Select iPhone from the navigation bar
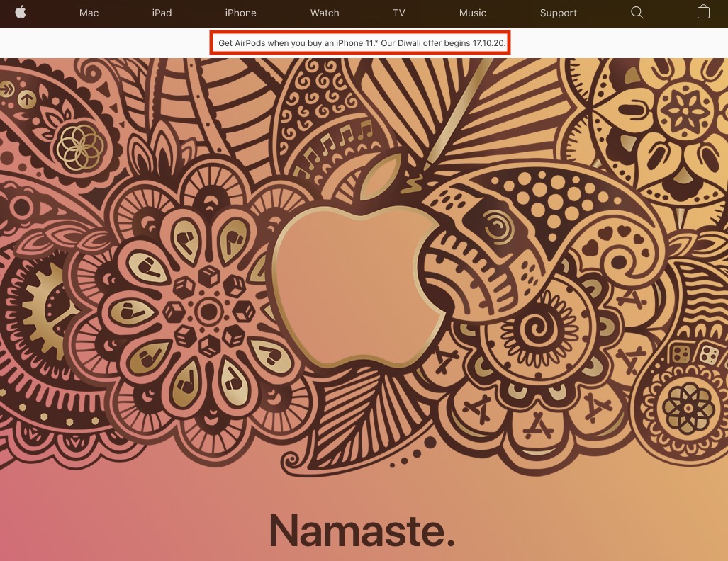728x561 pixels. point(240,13)
